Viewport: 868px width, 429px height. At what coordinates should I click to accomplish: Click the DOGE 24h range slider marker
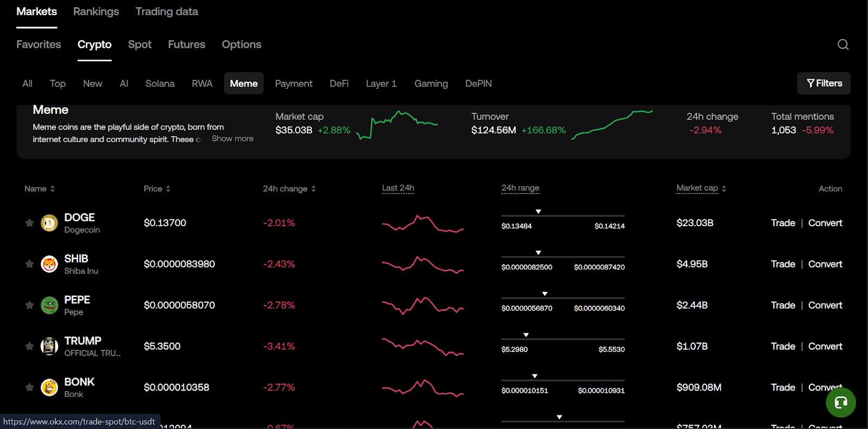[538, 212]
